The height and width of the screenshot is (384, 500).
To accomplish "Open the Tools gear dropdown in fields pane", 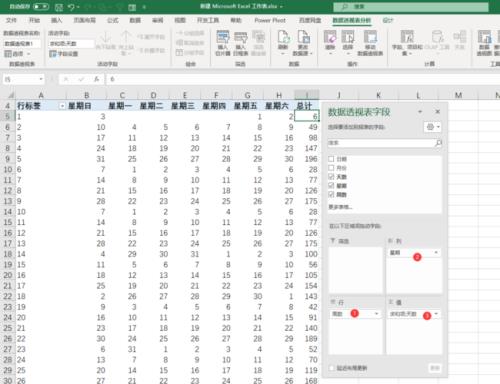I will click(433, 127).
